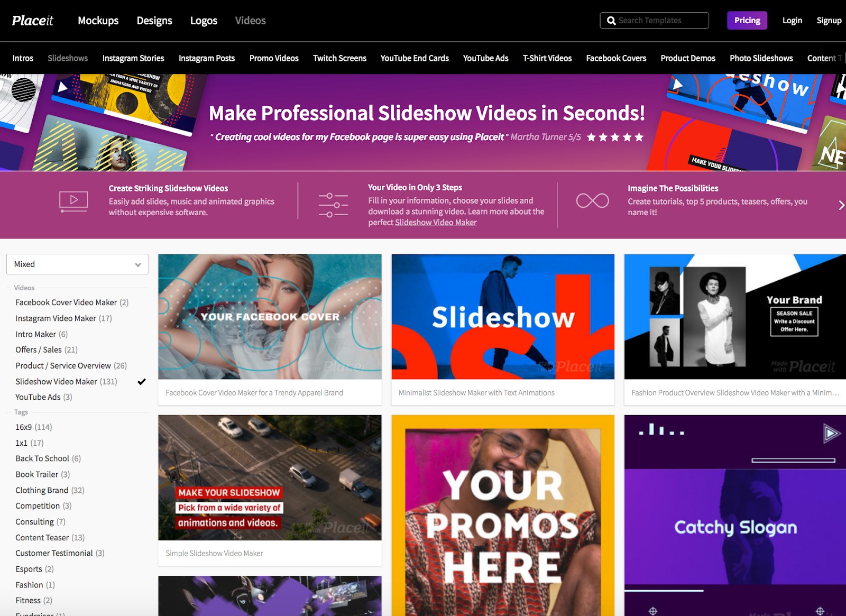846x616 pixels.
Task: Go to the Intros category
Action: 23,58
